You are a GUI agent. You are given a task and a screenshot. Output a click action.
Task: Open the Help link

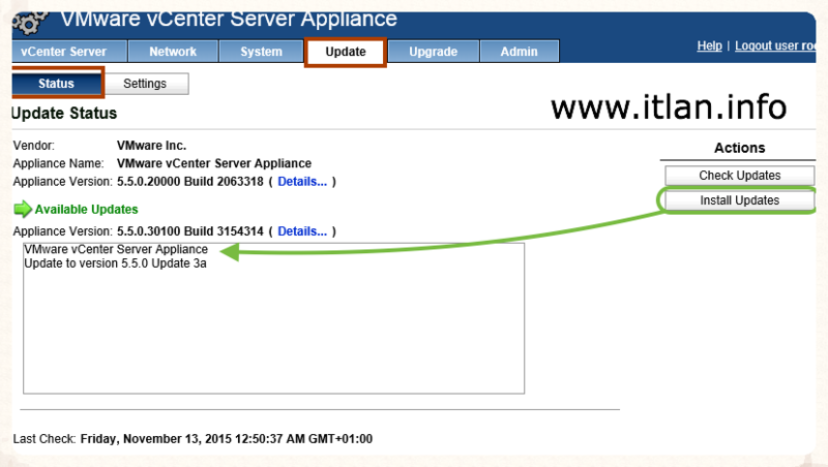tap(709, 47)
